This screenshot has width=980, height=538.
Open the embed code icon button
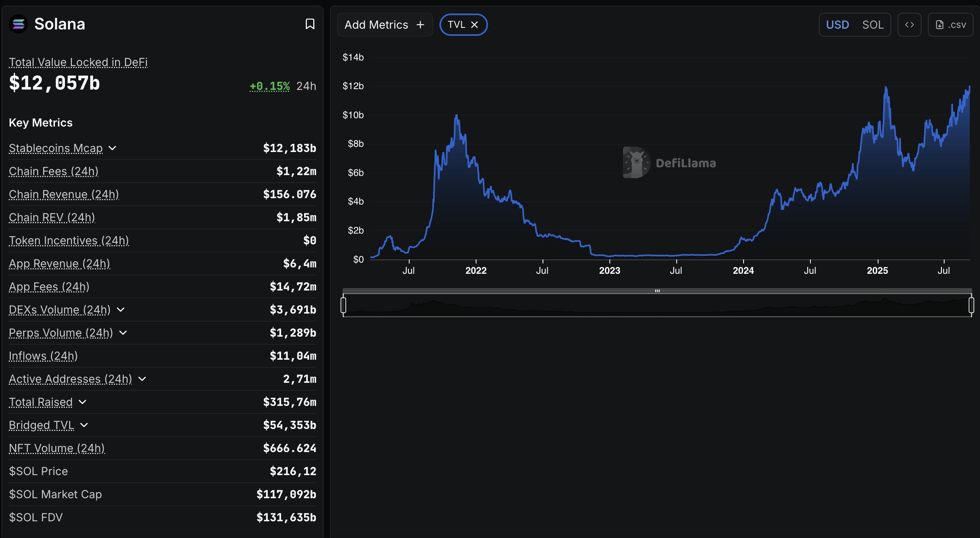click(x=909, y=25)
